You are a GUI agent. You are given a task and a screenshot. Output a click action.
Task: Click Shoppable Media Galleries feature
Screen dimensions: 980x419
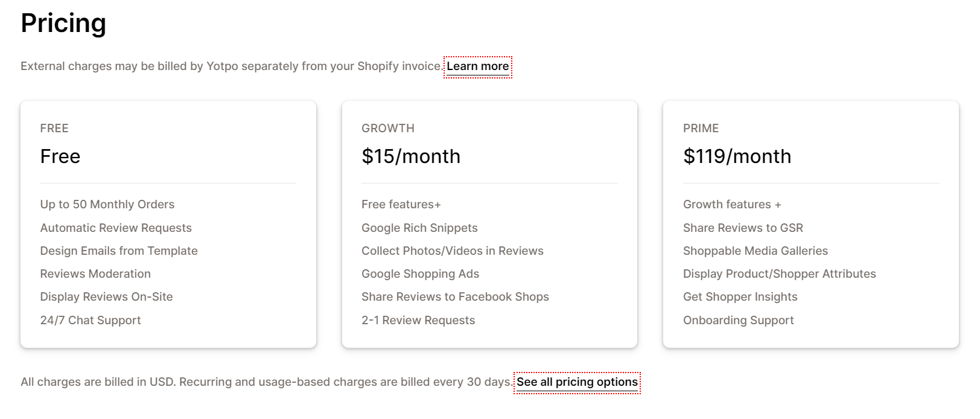click(756, 251)
